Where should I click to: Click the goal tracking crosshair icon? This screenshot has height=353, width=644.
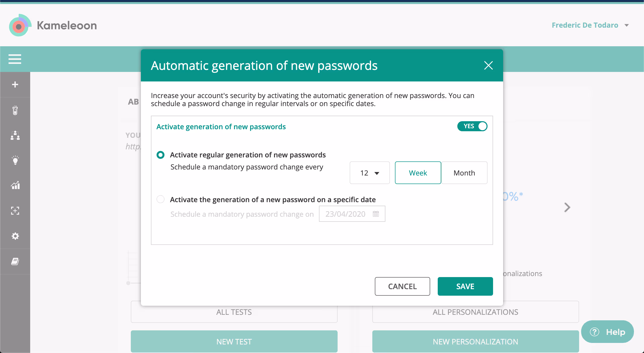(x=15, y=211)
